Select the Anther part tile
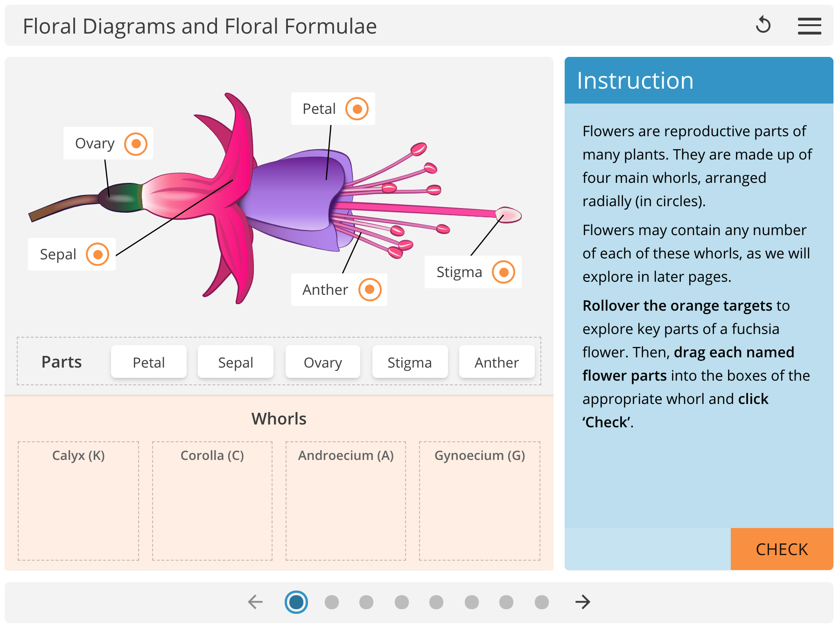Viewport: 840px width, 626px height. [x=496, y=362]
